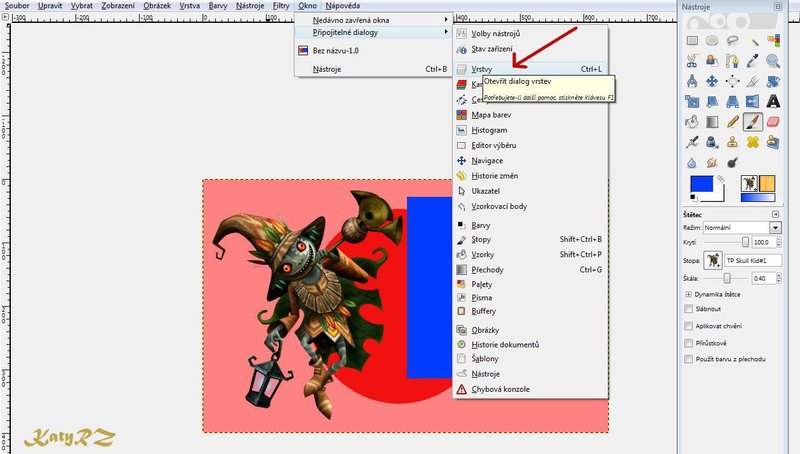Select the Measure compass tool
Screen dimensions: 800x454
coord(692,81)
